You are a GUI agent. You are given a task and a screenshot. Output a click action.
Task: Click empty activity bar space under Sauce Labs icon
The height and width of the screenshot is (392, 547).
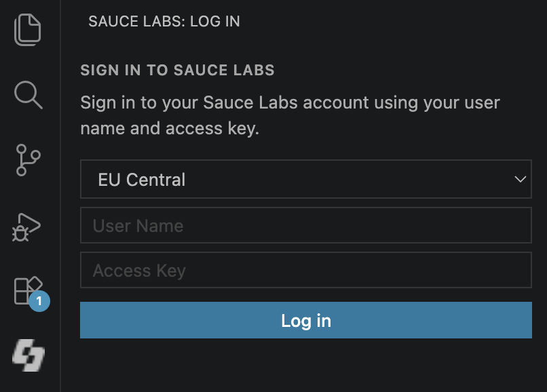pos(30,383)
